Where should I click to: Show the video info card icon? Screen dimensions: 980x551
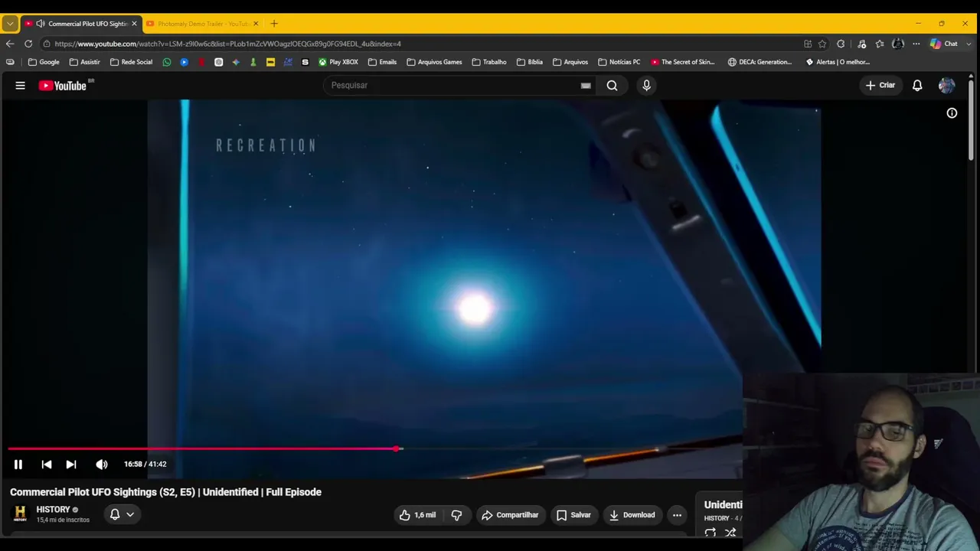pyautogui.click(x=952, y=113)
